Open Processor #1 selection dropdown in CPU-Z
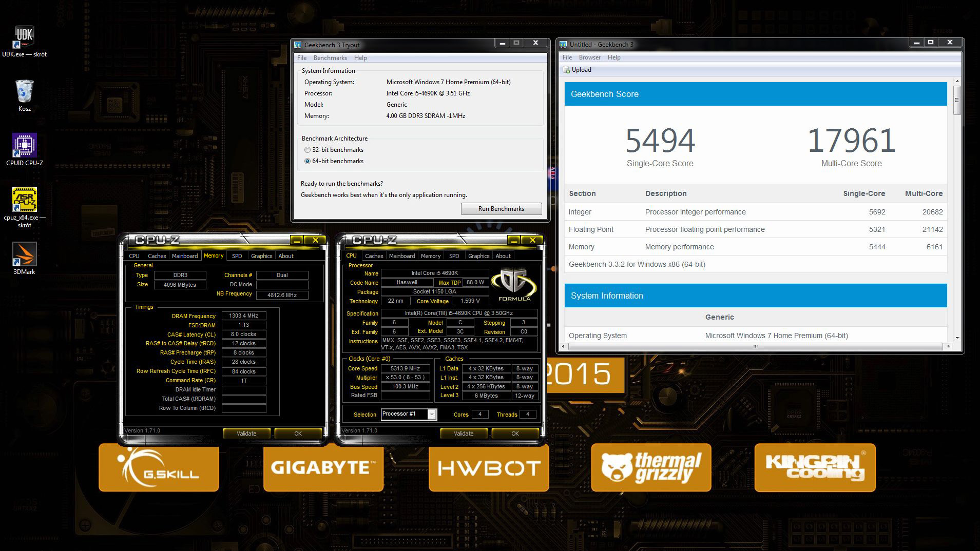 click(x=409, y=414)
